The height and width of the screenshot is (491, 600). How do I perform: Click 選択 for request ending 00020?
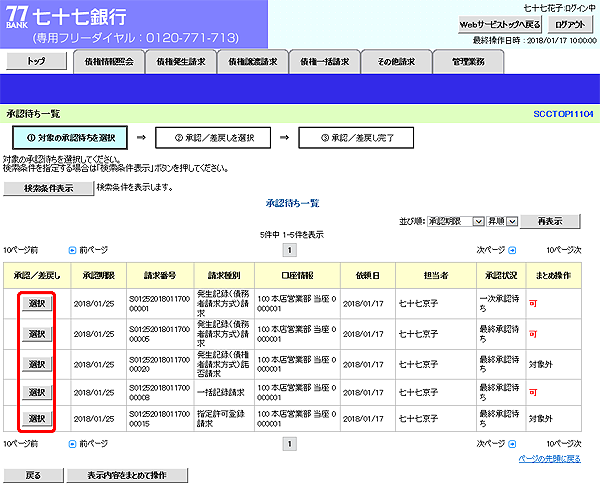37,364
